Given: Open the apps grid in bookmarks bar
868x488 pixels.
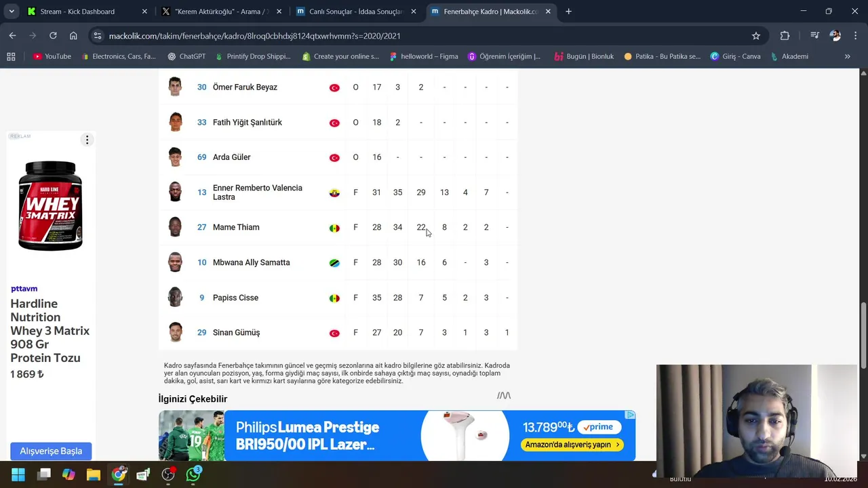Looking at the screenshot, I should pyautogui.click(x=11, y=56).
